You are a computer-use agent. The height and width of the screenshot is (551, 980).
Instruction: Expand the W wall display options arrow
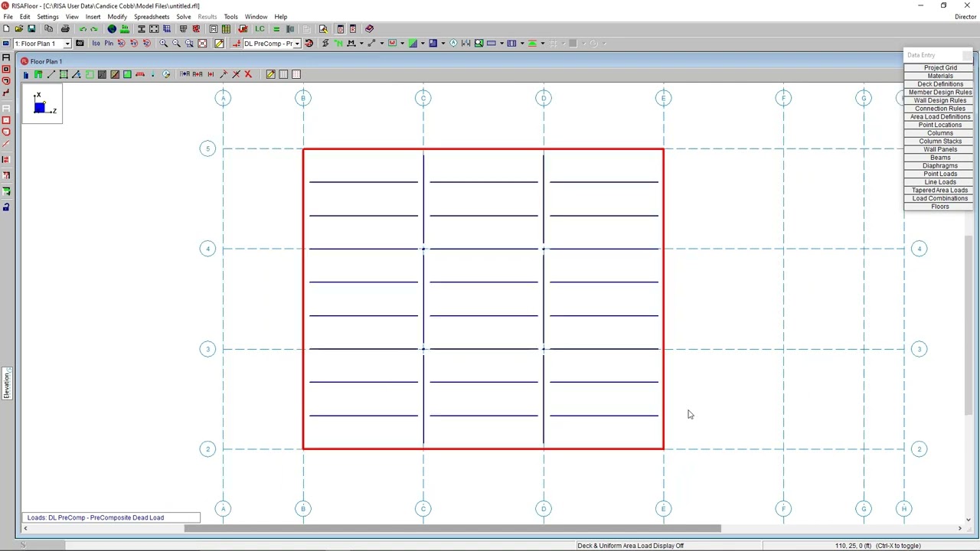tap(403, 44)
